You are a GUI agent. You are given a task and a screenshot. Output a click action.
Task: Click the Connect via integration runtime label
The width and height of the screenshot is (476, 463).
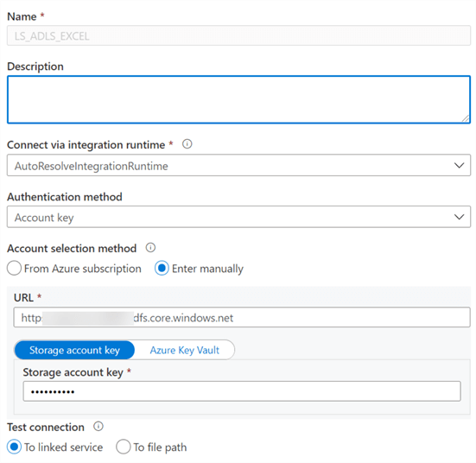(x=86, y=145)
